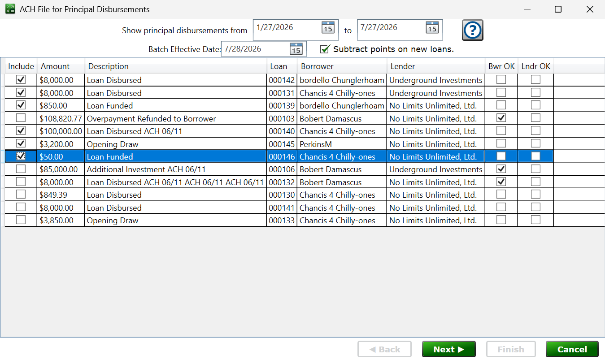Open calendar picker for the from date
This screenshot has width=605, height=364.
point(328,28)
